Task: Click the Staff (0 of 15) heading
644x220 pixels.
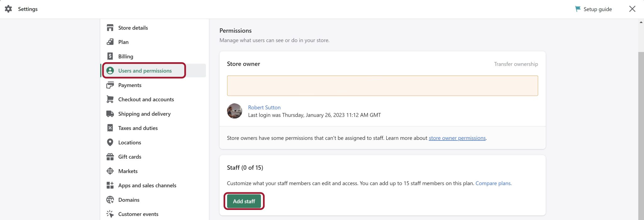Action: tap(245, 168)
